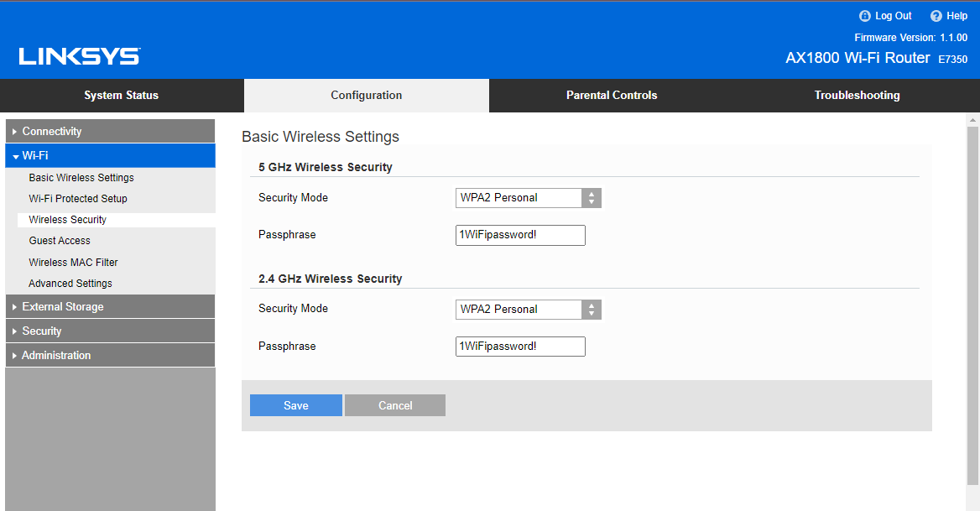This screenshot has width=980, height=511.
Task: Click the Help link text
Action: (957, 16)
